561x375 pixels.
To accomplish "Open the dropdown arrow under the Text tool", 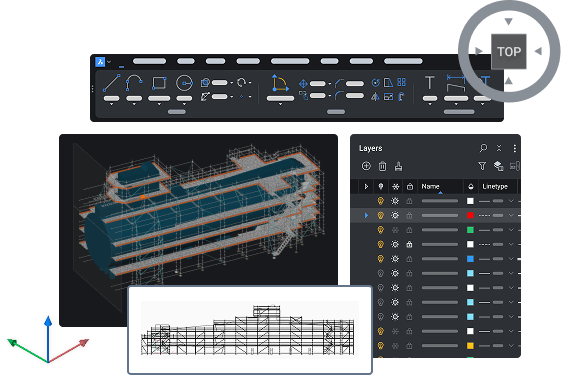I will (x=430, y=104).
